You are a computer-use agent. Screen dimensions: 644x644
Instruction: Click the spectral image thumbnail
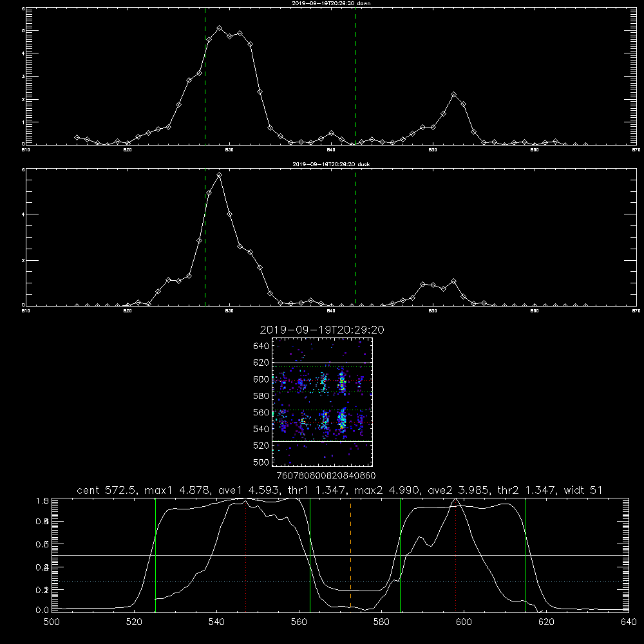point(322,402)
